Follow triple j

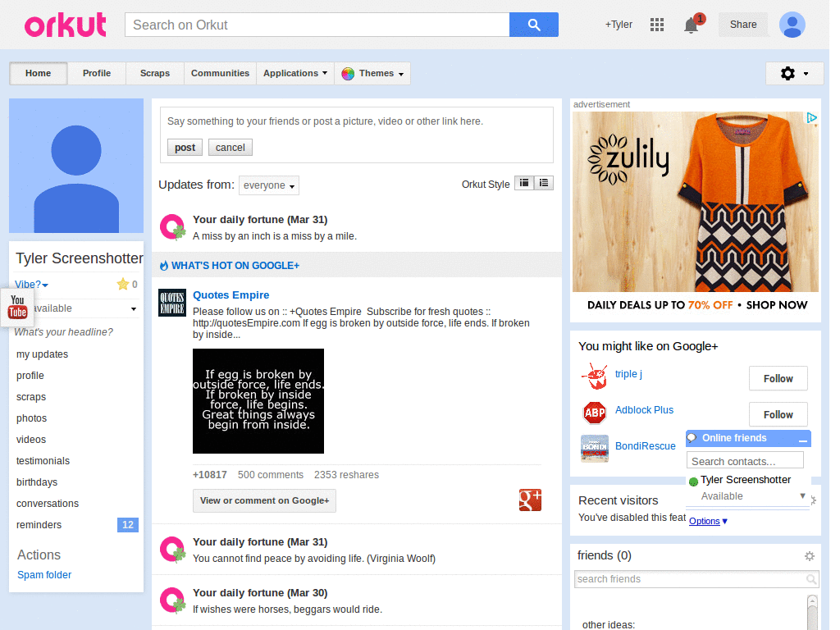coord(778,379)
